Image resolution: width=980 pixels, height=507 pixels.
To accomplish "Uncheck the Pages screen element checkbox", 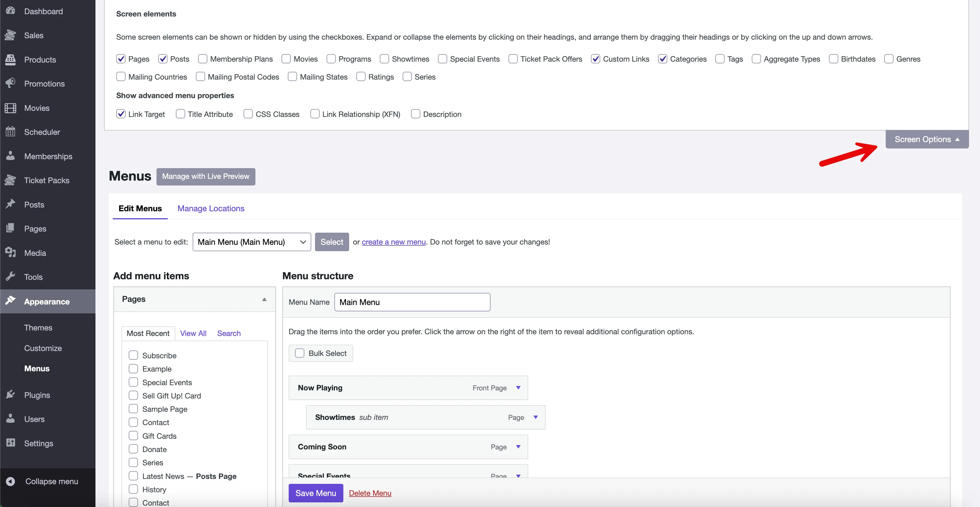I will tap(121, 59).
